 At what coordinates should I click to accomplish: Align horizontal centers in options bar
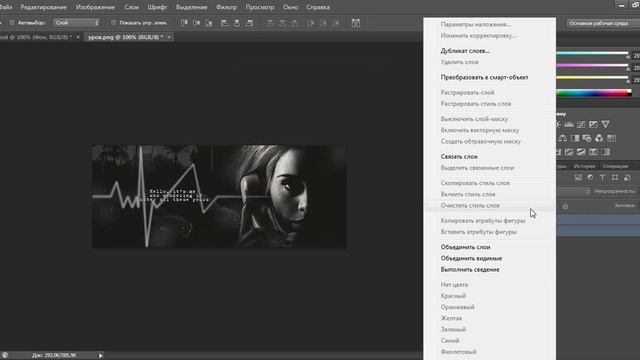237,23
